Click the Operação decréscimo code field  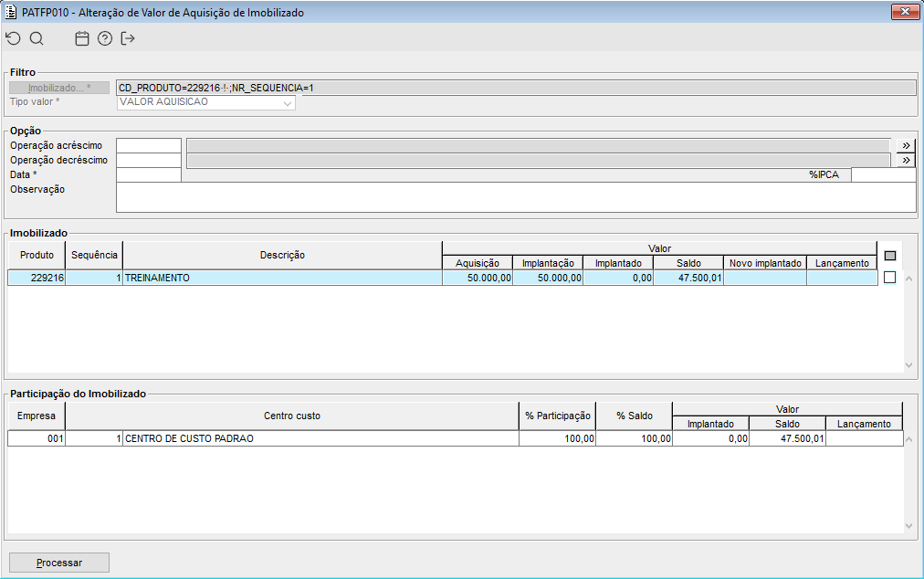point(149,160)
